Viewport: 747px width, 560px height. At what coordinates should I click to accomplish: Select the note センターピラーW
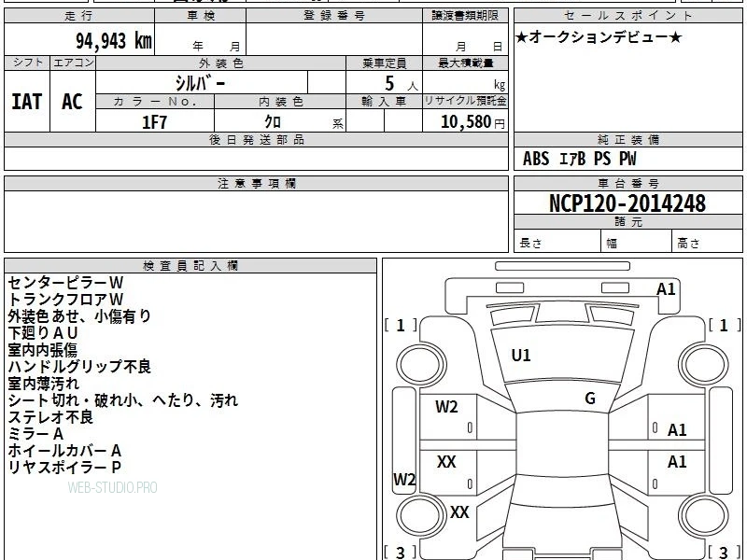point(65,283)
